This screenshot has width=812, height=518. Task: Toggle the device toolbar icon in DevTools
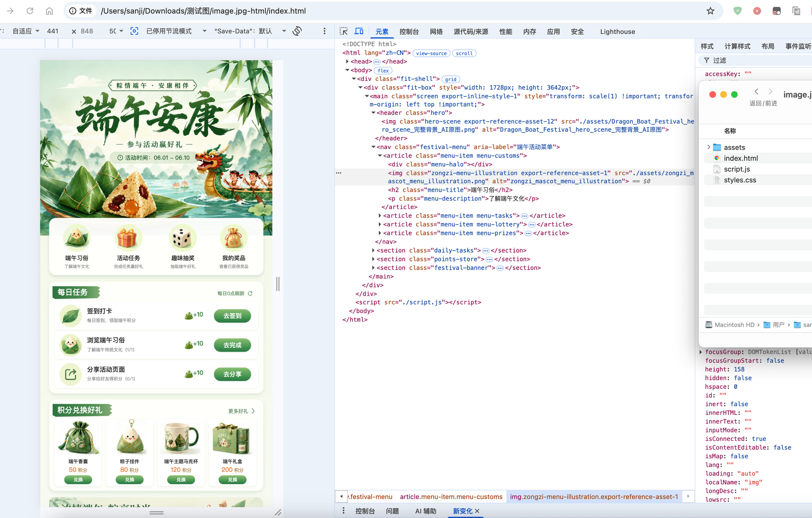tap(359, 31)
